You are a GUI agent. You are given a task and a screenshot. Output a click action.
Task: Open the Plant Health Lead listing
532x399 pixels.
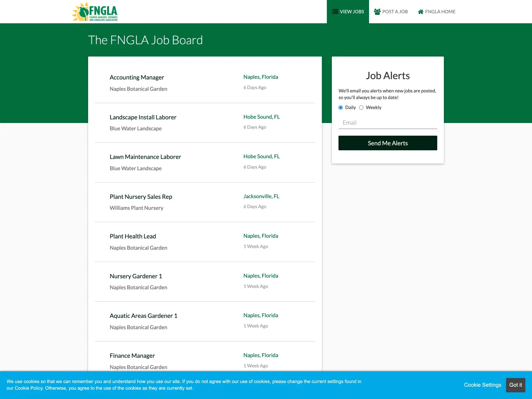tap(133, 236)
